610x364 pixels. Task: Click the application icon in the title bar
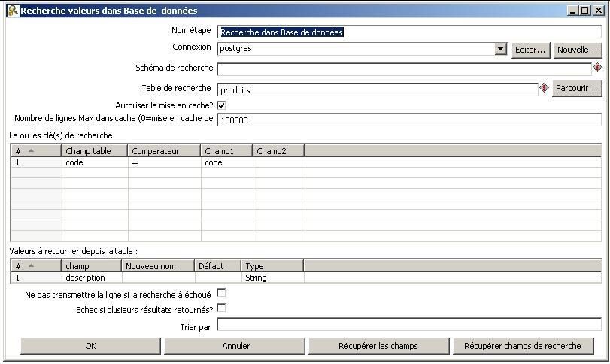(12, 11)
